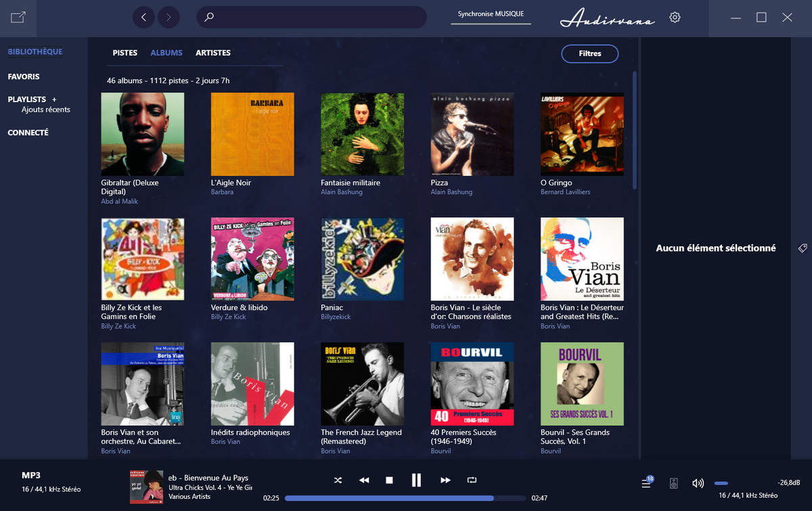Open Bourvil Ses Grands Succès Vol. 1 cover

[582, 384]
